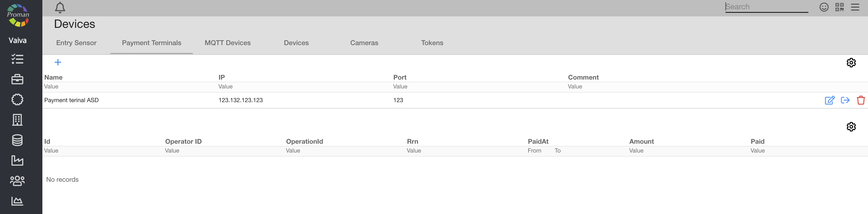The width and height of the screenshot is (868, 214).
Task: Switch to the MQTT Devices tab
Action: point(227,43)
